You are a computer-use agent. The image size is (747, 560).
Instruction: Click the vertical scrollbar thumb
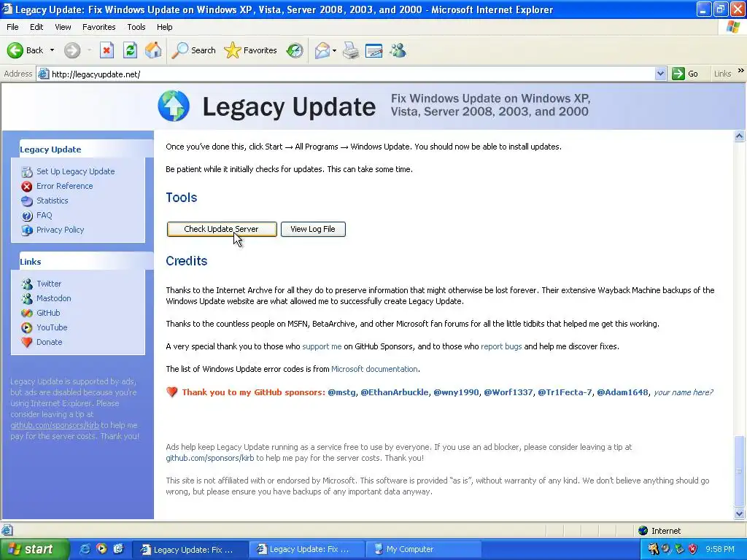740,472
